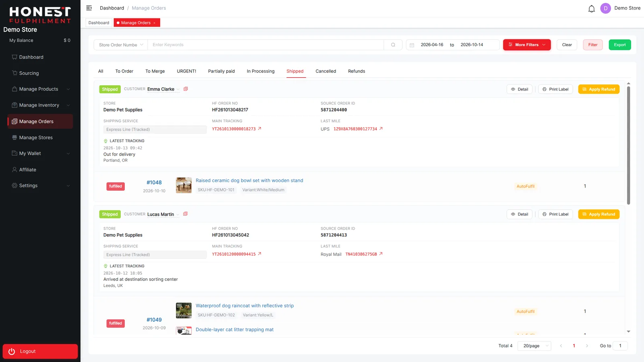The image size is (644, 362).
Task: Switch to the To Order tab
Action: coord(124,71)
